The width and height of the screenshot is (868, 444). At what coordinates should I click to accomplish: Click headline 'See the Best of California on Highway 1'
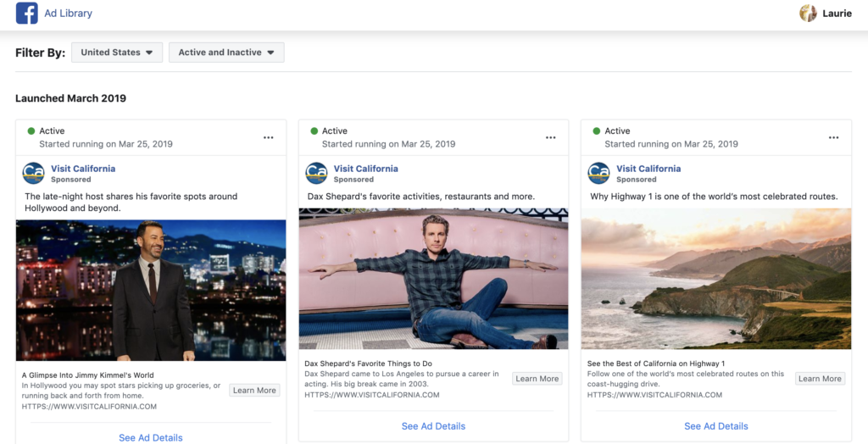pos(656,364)
